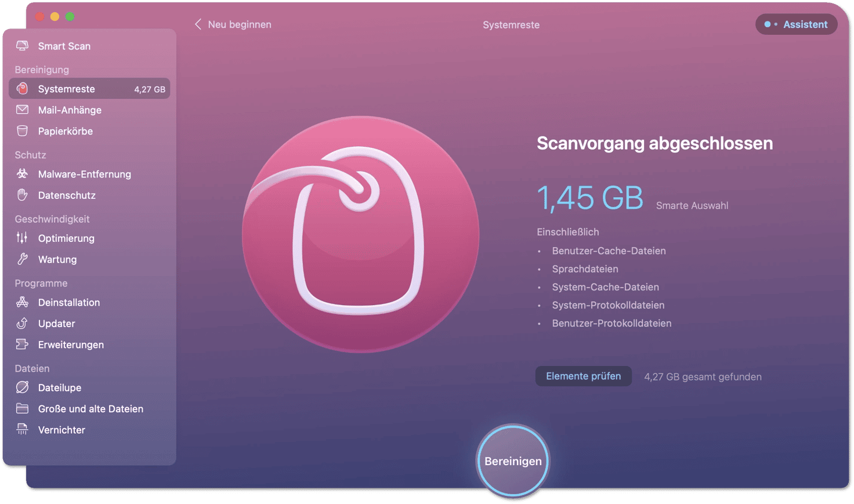Click the Smart Scan monitor icon
This screenshot has width=854, height=504.
(x=22, y=46)
